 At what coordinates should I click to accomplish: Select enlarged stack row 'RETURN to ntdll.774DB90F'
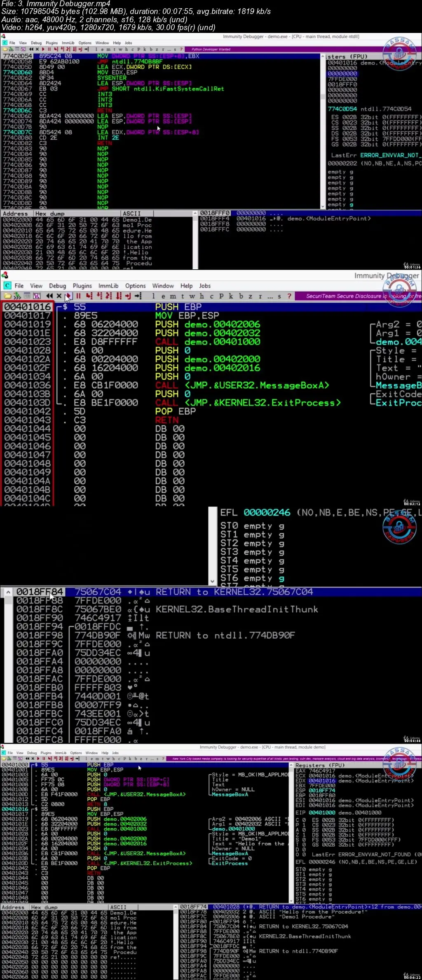[225, 635]
